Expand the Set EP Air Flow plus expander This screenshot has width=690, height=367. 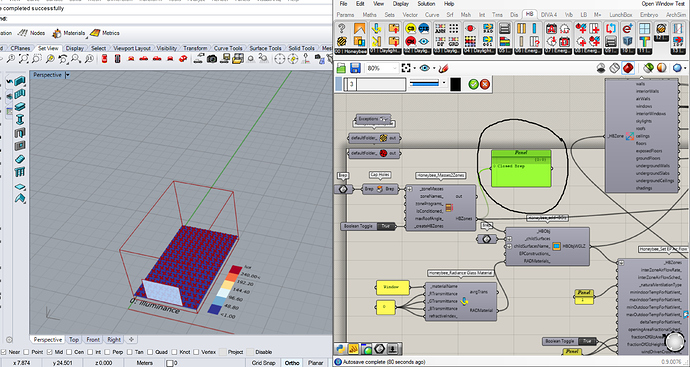[621, 263]
